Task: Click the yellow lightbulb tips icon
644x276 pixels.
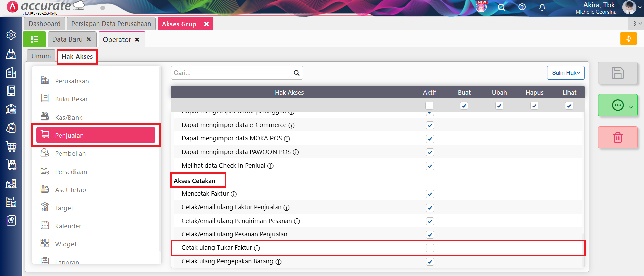Action: click(628, 39)
